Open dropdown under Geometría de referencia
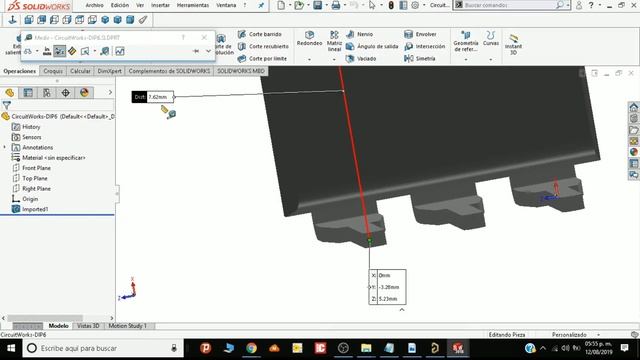This screenshot has height=360, width=640. coord(466,60)
